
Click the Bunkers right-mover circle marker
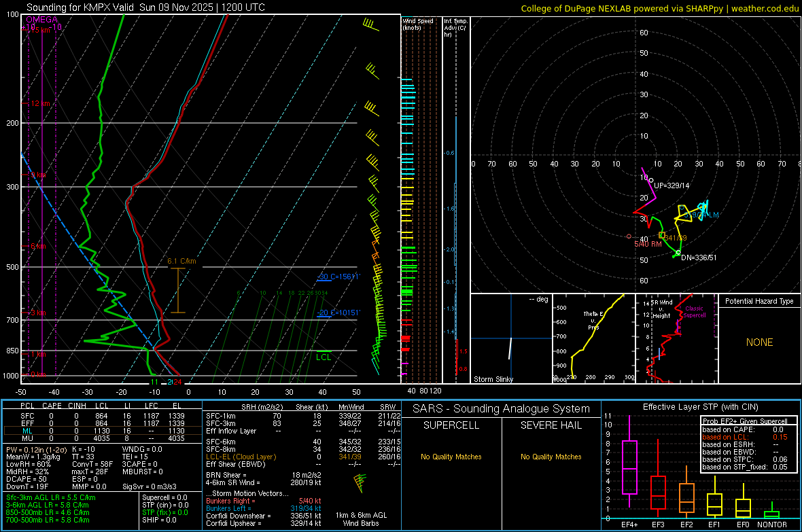[629, 236]
